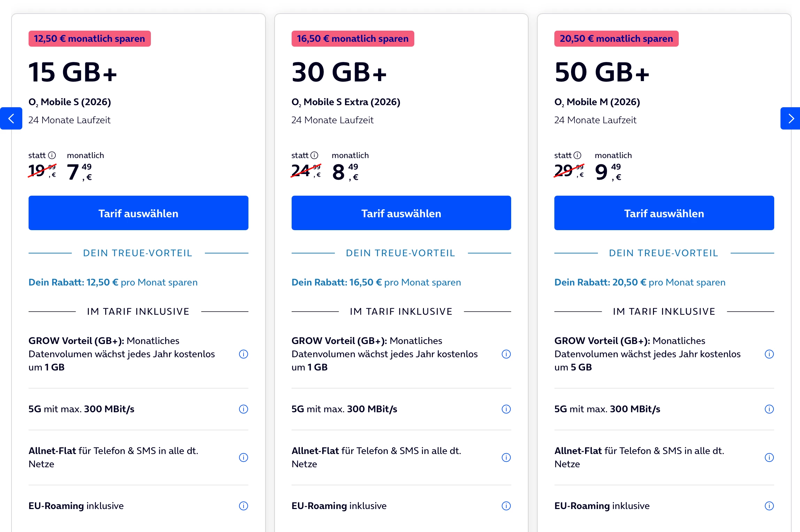Show statt price info for Mobile M
Screen dimensions: 800x532
click(578, 155)
